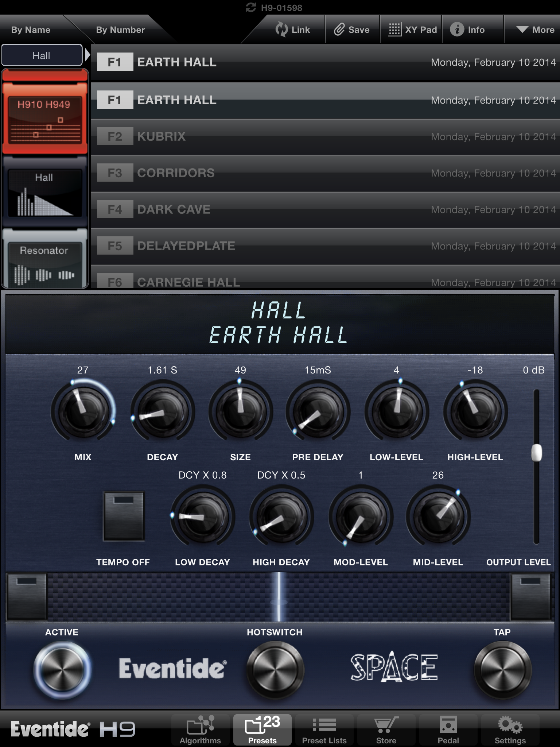Click the OUTPUT LEVEL slider handle
The height and width of the screenshot is (747, 560).
click(537, 453)
